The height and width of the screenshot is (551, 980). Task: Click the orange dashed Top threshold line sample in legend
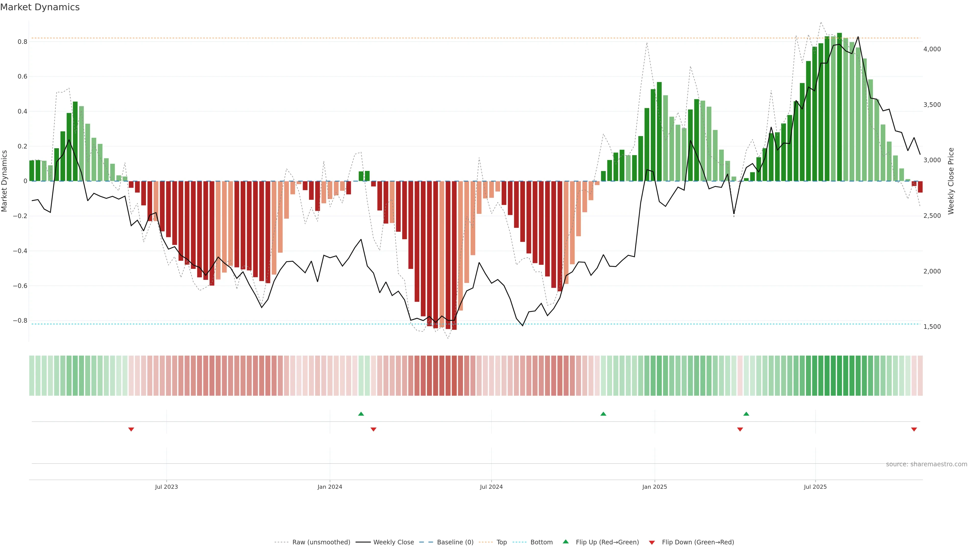pyautogui.click(x=485, y=542)
